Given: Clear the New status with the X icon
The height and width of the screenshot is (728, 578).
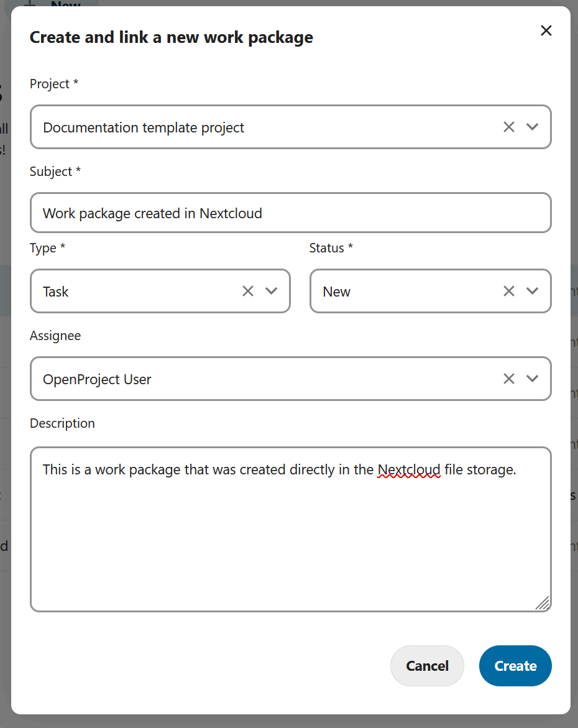Looking at the screenshot, I should pyautogui.click(x=508, y=291).
